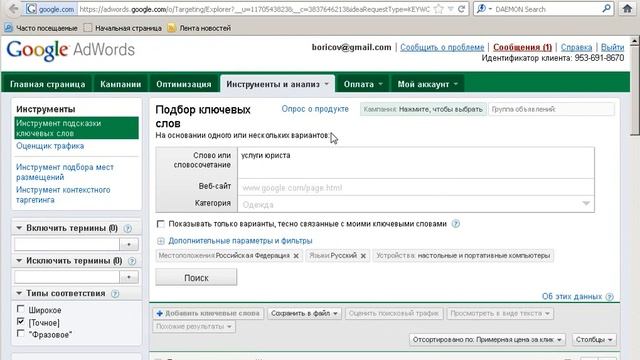Open the Часто посещаемые bookmarks folder
Viewport: 640px width, 360px height.
[41, 28]
